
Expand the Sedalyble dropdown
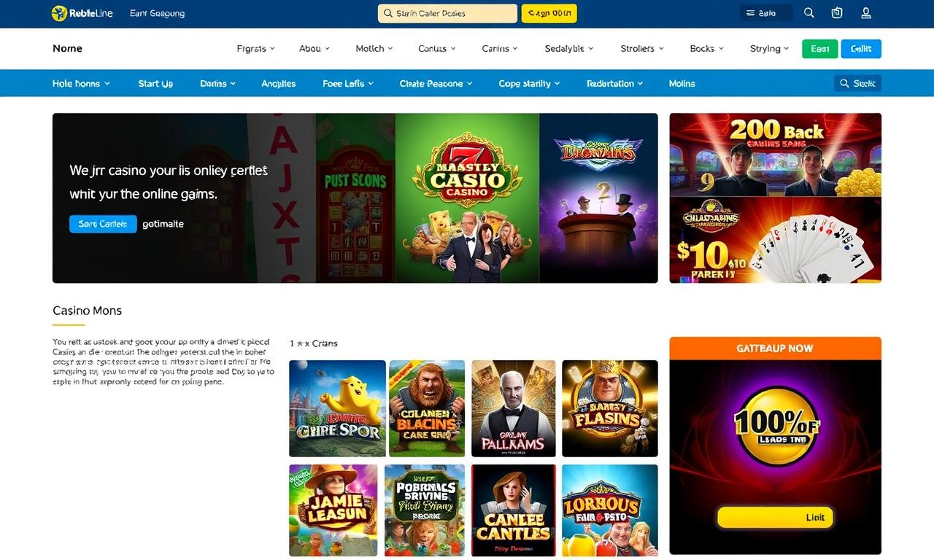coord(569,48)
